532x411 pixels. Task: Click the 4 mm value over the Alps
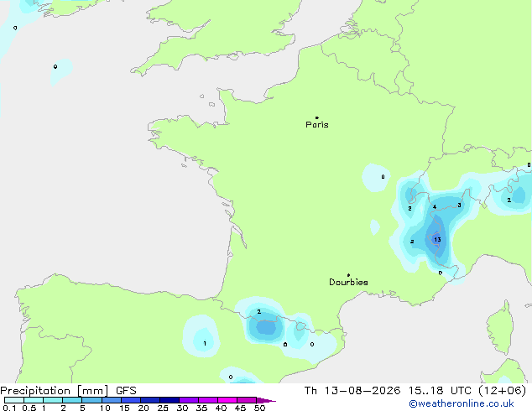435,207
